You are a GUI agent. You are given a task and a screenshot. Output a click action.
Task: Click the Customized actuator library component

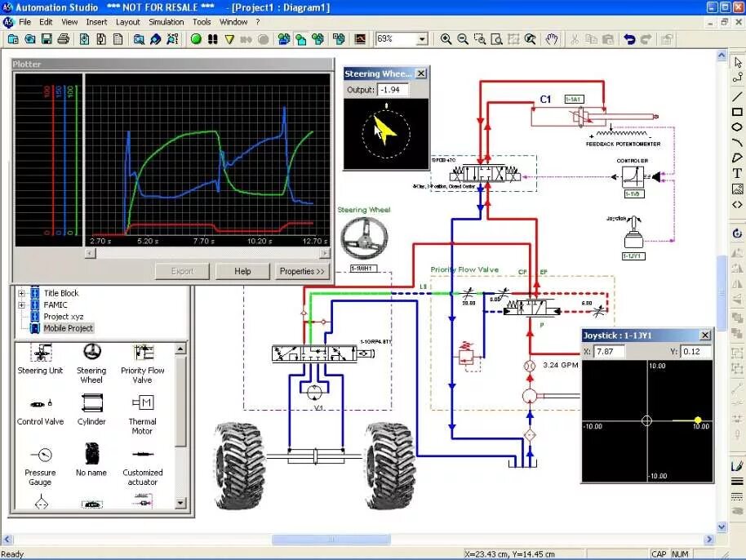coord(142,467)
